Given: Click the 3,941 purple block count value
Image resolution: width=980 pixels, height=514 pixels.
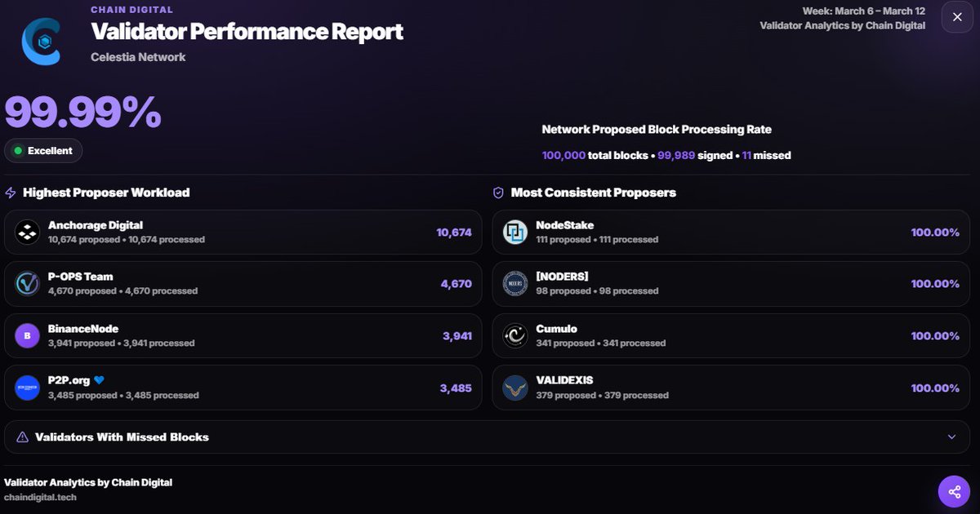Looking at the screenshot, I should pos(457,336).
